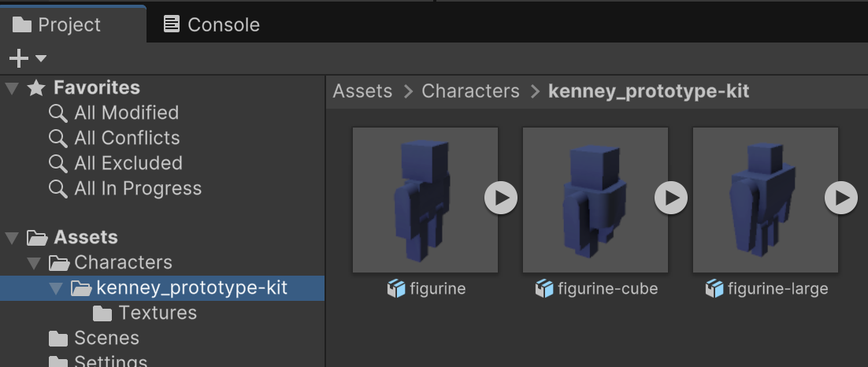This screenshot has height=367, width=868.
Task: Expand the figurine asset with its arrow button
Action: 501,198
